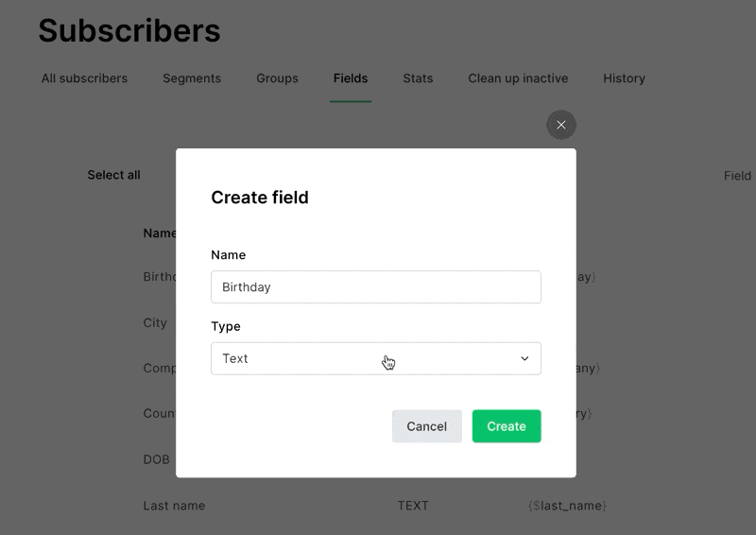756x535 pixels.
Task: Click the Name input field with Birthday
Action: point(375,287)
